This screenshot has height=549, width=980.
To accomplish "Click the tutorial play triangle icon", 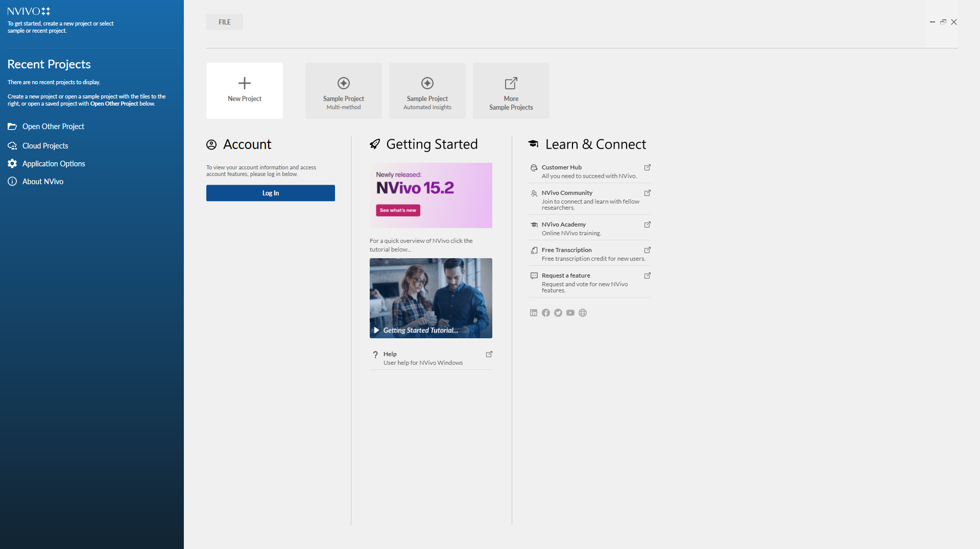I will 376,330.
